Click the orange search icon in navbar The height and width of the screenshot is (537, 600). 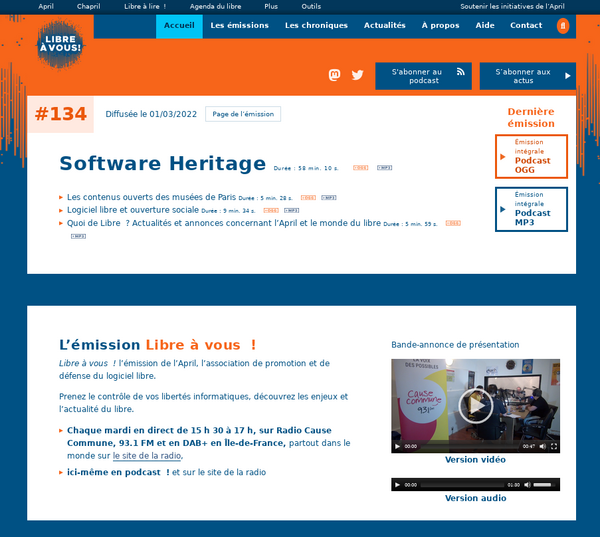pos(563,26)
